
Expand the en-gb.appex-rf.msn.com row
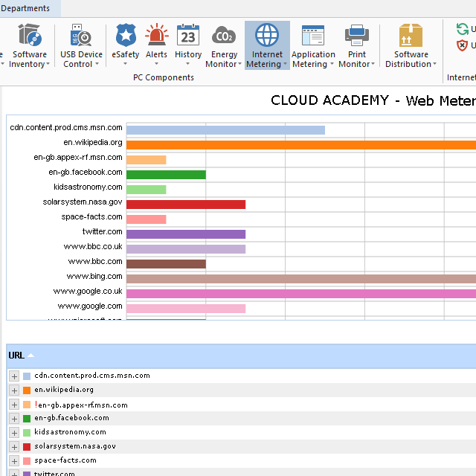coord(14,405)
